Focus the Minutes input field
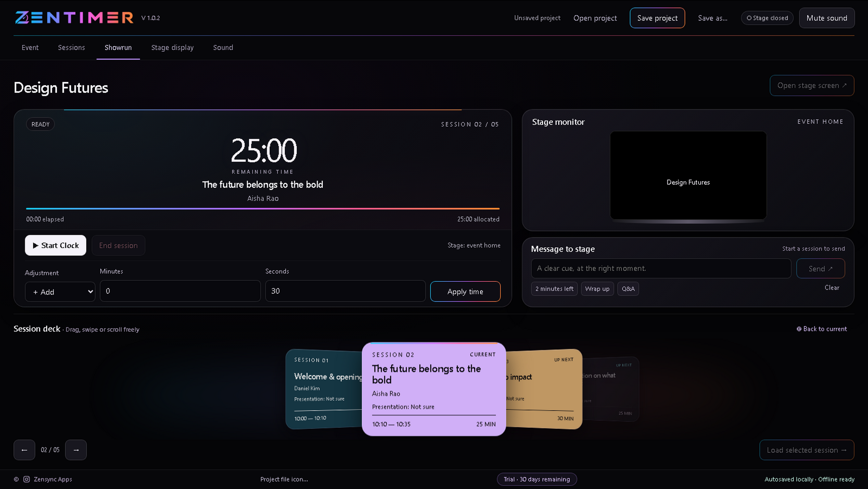 [x=180, y=291]
